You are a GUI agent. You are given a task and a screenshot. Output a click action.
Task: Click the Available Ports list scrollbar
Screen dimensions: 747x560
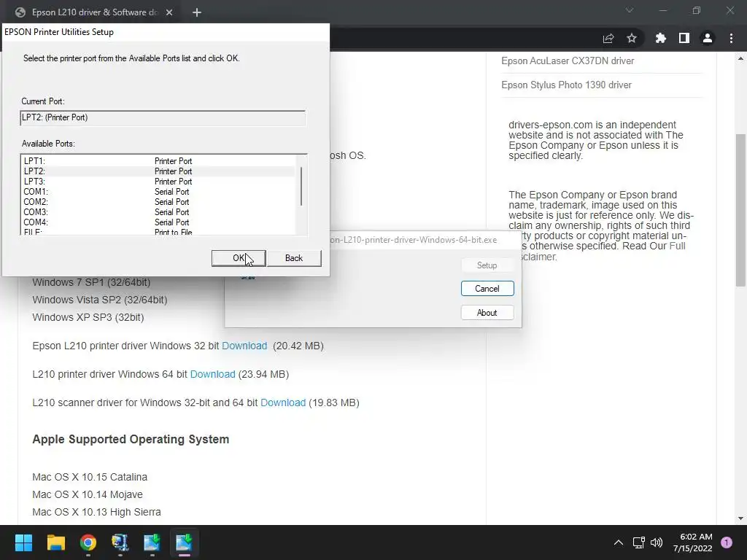301,186
